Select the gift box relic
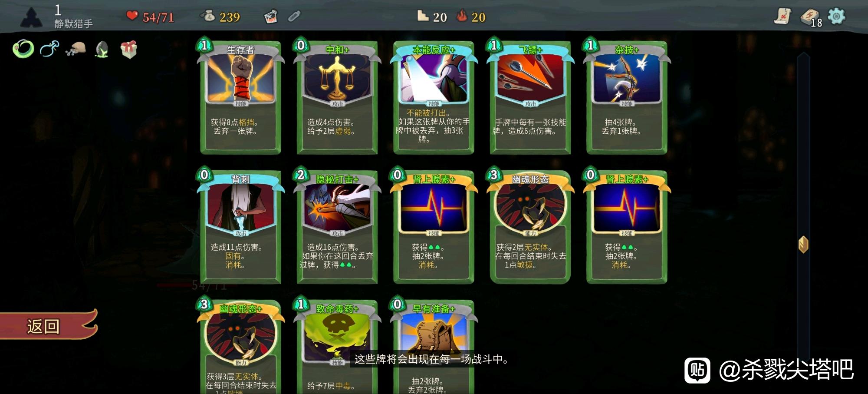 point(129,49)
